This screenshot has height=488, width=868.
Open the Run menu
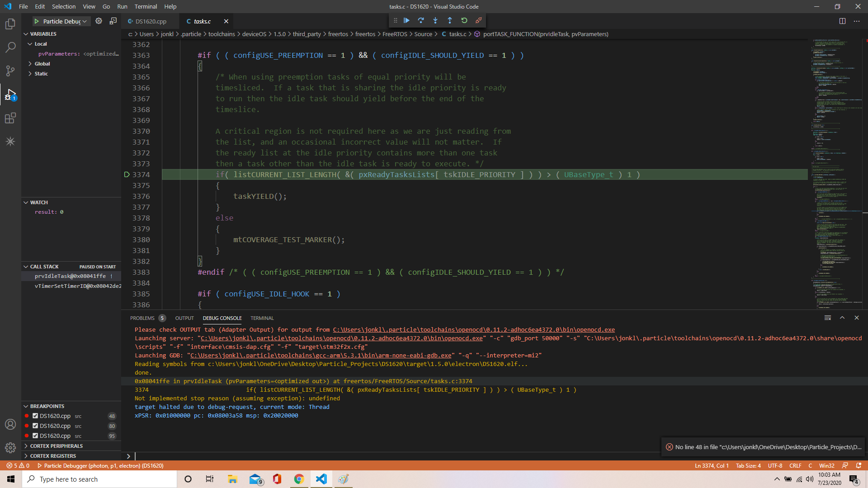122,6
